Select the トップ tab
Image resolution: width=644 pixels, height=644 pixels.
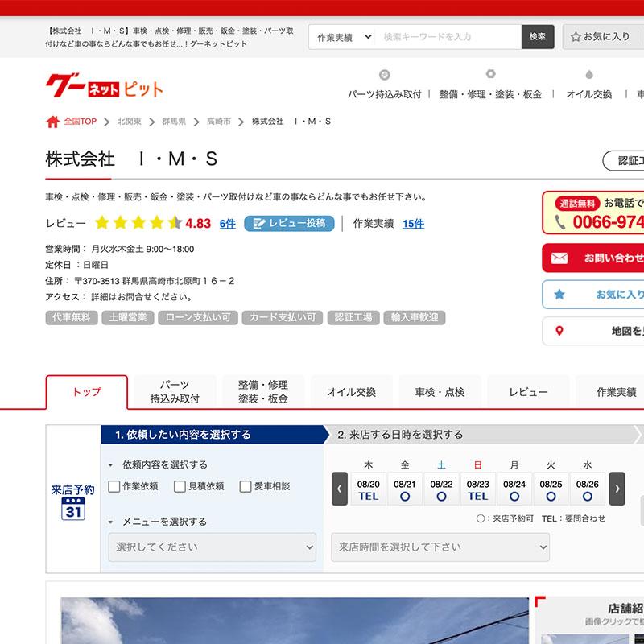(87, 392)
